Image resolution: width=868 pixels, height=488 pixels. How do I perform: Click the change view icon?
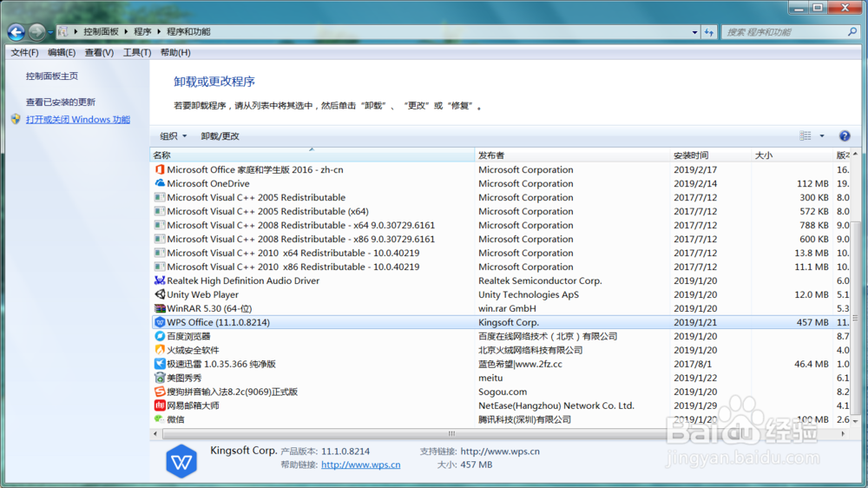pos(805,135)
